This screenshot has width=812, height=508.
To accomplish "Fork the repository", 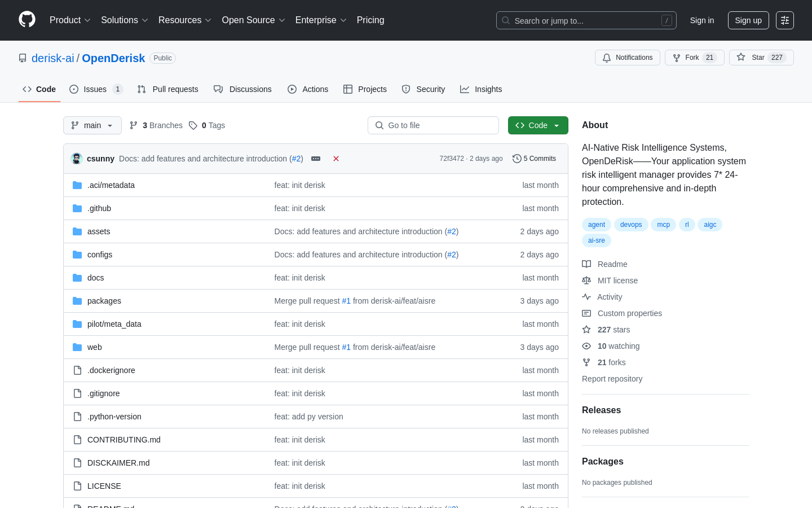I will 695,58.
